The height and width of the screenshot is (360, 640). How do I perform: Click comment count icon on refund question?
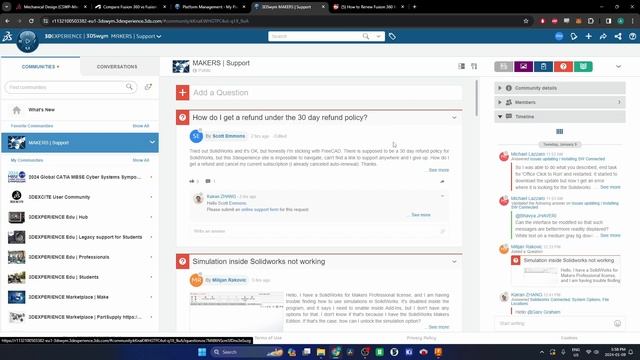tap(208, 181)
